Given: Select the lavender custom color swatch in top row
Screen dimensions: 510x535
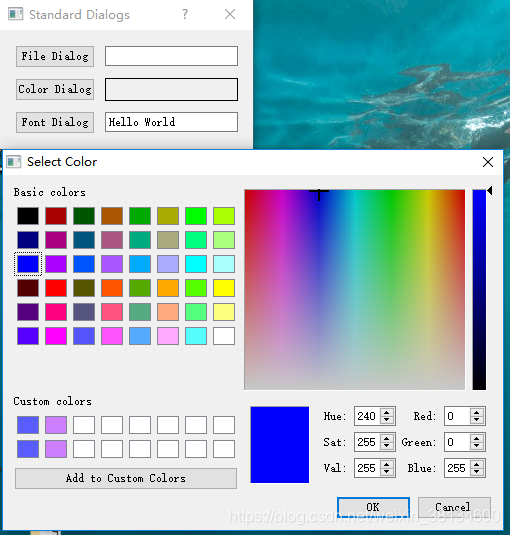Looking at the screenshot, I should click(x=56, y=425).
